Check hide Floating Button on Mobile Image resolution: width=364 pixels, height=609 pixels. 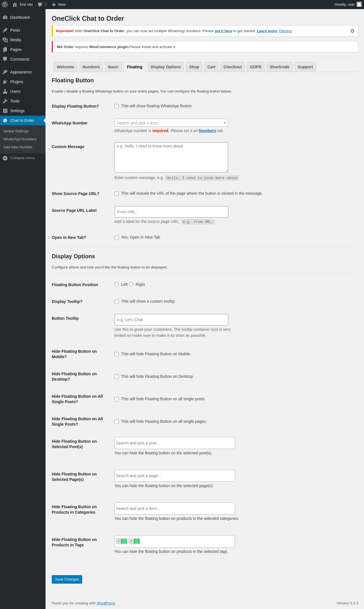pyautogui.click(x=117, y=354)
